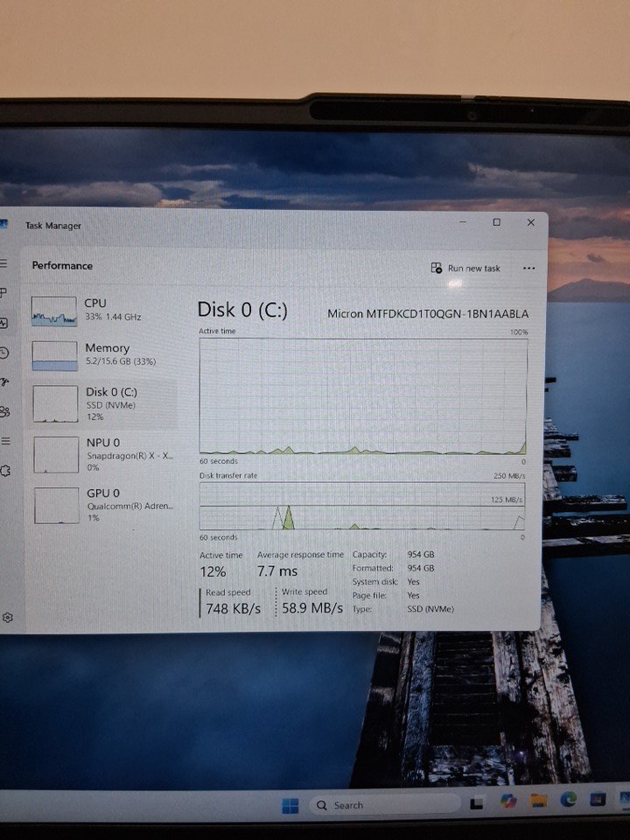Open the Services puzzle-piece icon

tap(5, 471)
